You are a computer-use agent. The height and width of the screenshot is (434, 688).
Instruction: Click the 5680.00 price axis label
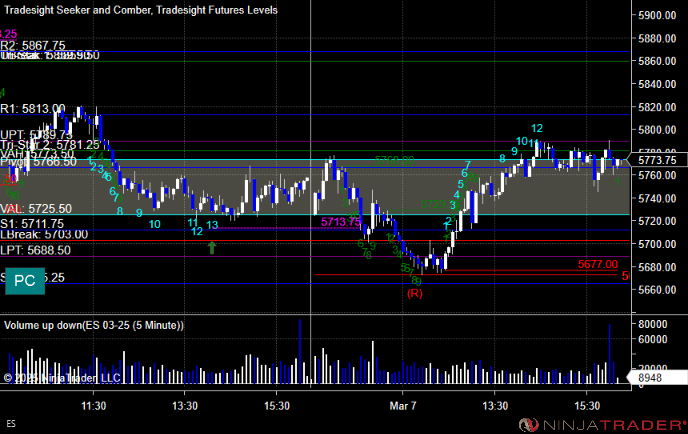click(657, 266)
